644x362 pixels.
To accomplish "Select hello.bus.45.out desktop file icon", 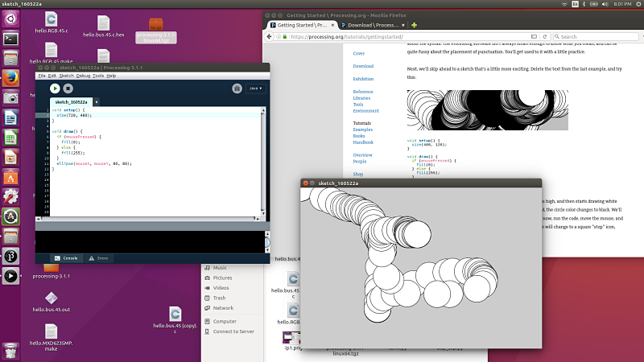I will pyautogui.click(x=52, y=302).
